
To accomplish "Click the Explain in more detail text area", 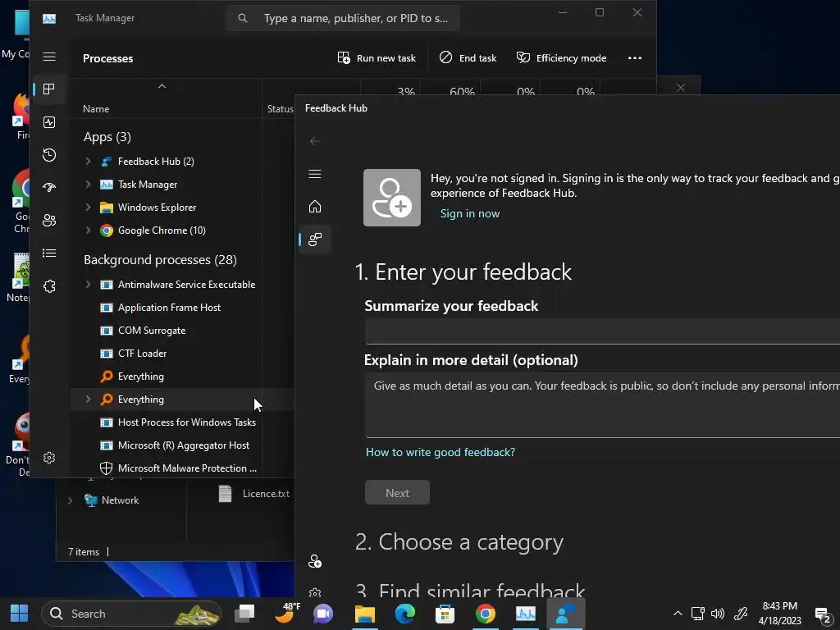I will click(x=603, y=405).
